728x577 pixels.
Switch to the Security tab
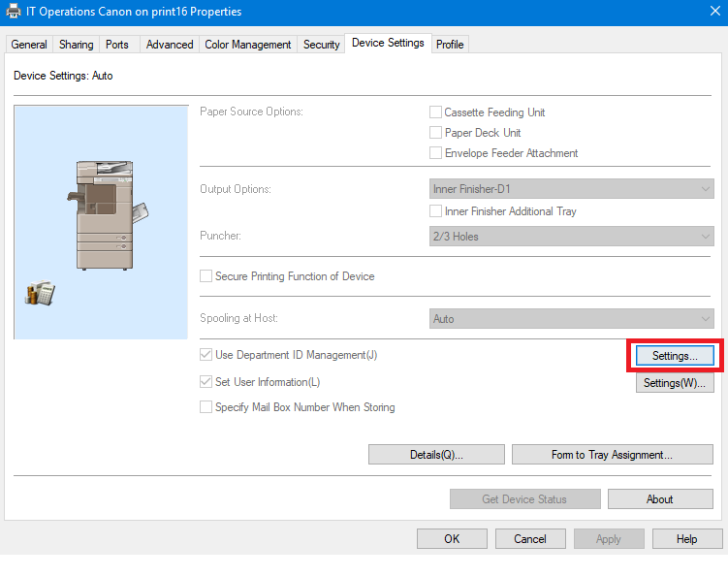(321, 45)
